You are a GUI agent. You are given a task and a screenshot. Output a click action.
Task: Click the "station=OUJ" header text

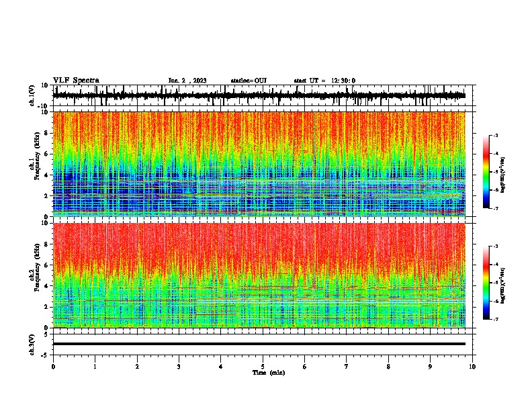[x=249, y=81]
